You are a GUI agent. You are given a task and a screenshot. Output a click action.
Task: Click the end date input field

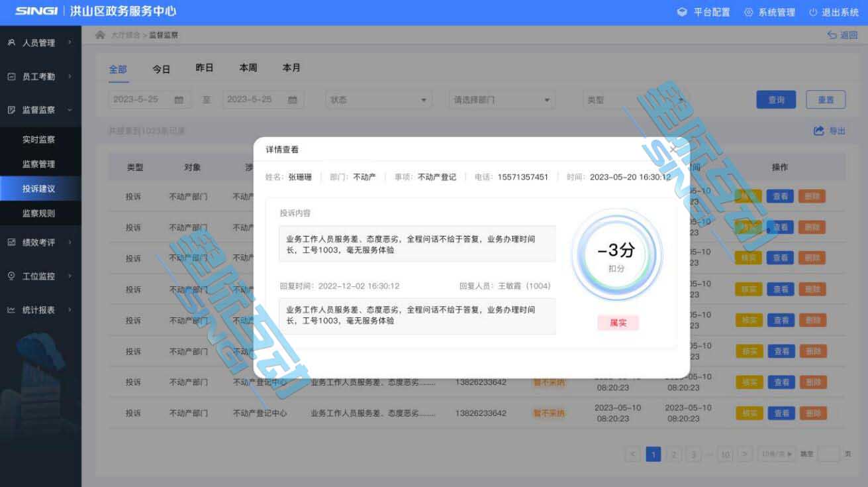tap(264, 99)
